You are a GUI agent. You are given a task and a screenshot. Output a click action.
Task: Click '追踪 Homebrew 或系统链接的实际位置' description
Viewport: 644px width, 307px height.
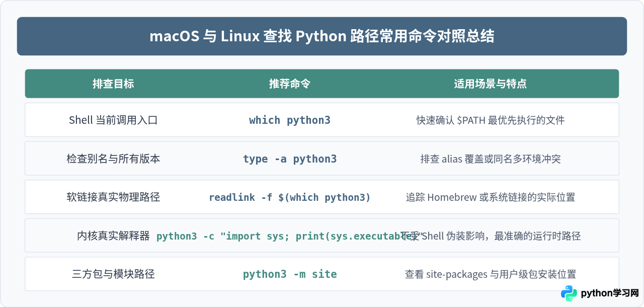491,197
